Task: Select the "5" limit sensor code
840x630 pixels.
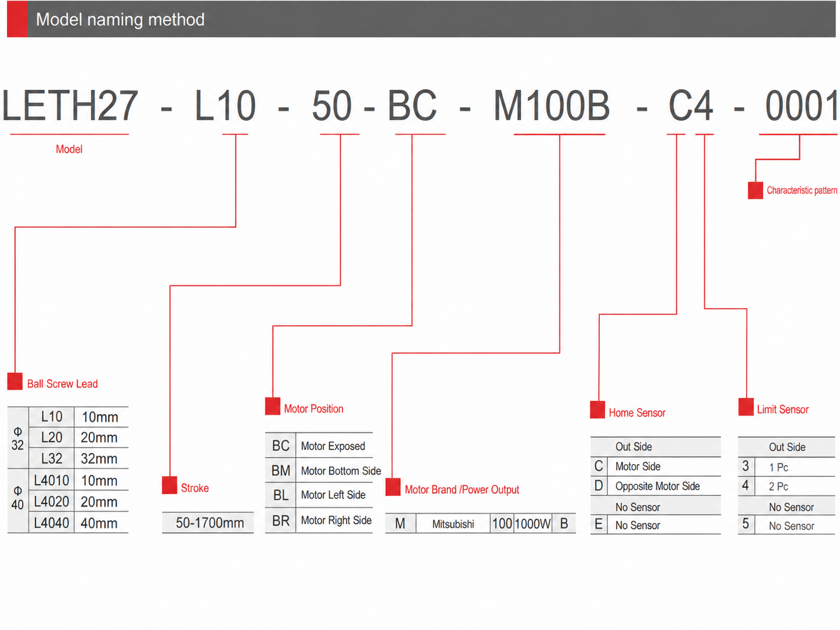Action: point(745,524)
